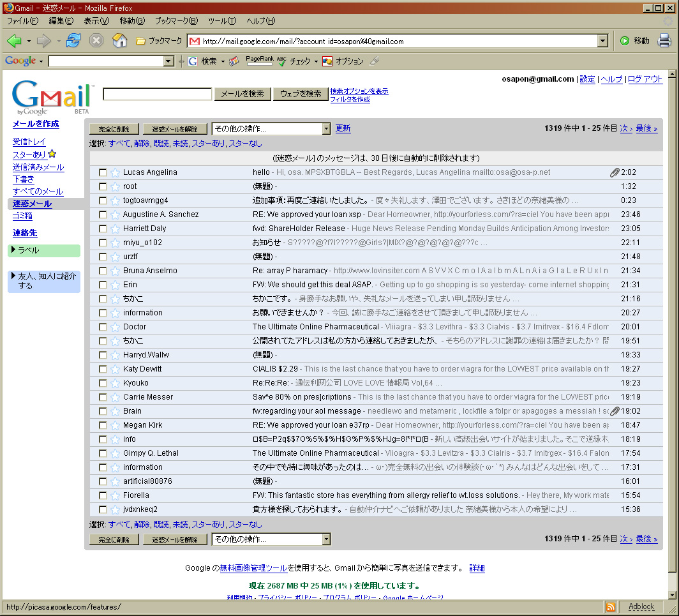This screenshot has height=616, width=679.
Task: Click the Gmail logo
Action: click(x=52, y=96)
